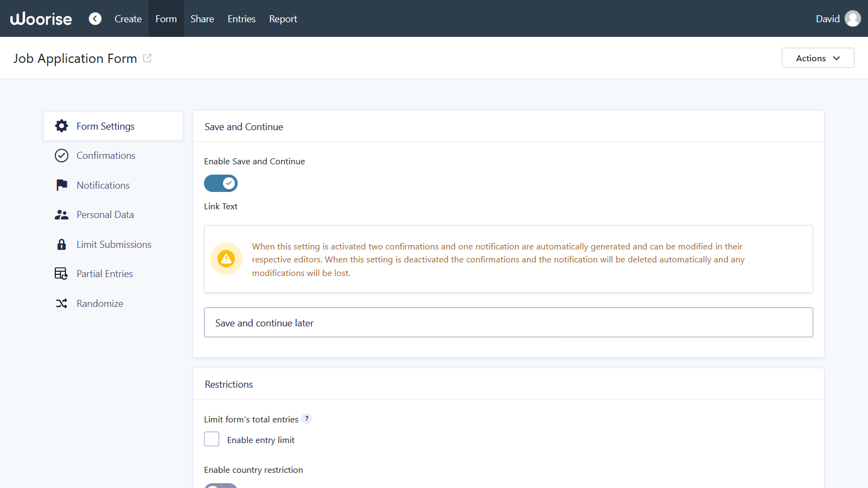Screen dimensions: 868x488
Task: Open the Actions dropdown
Action: click(818, 58)
